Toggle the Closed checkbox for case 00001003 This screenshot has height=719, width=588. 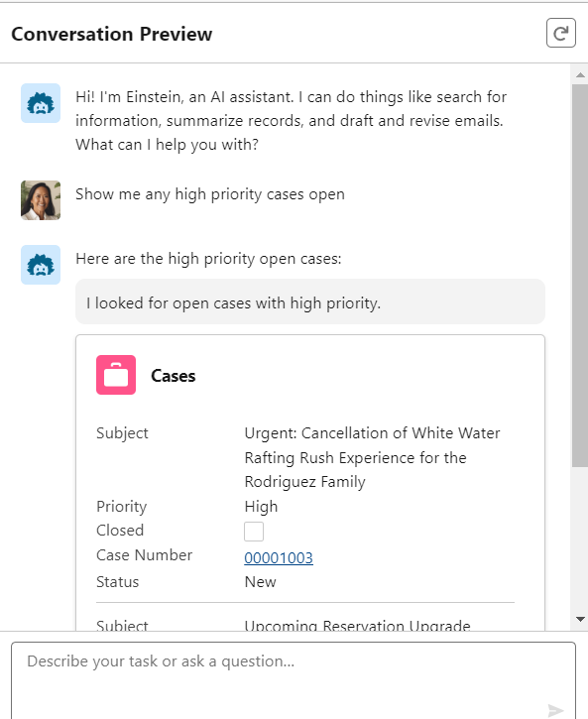(x=254, y=532)
